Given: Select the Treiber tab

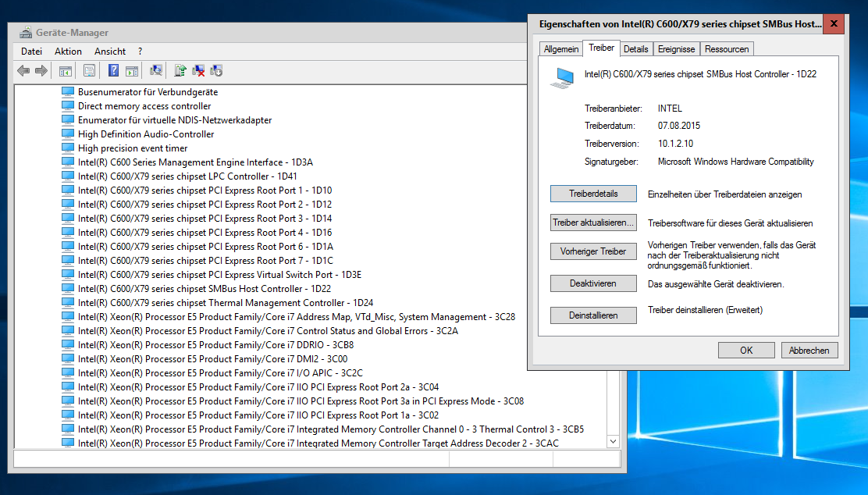Looking at the screenshot, I should pos(601,48).
